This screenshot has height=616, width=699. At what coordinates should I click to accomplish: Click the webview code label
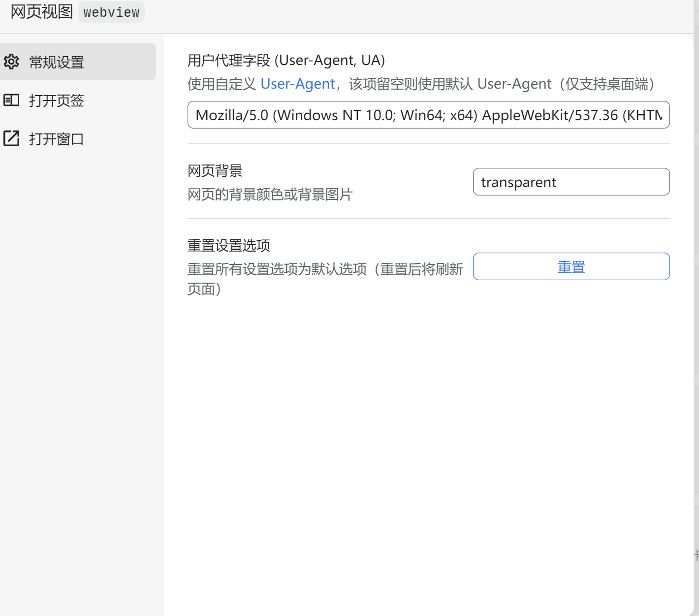tap(111, 12)
